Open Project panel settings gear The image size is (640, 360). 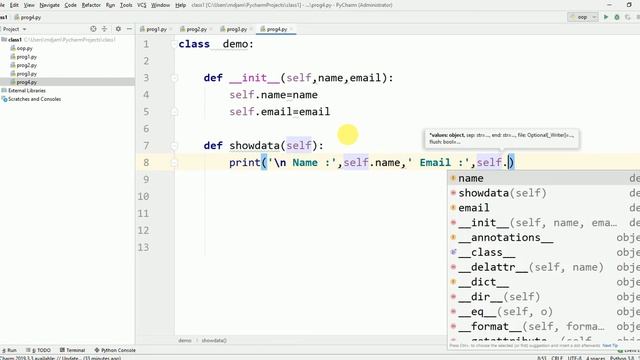tap(118, 29)
